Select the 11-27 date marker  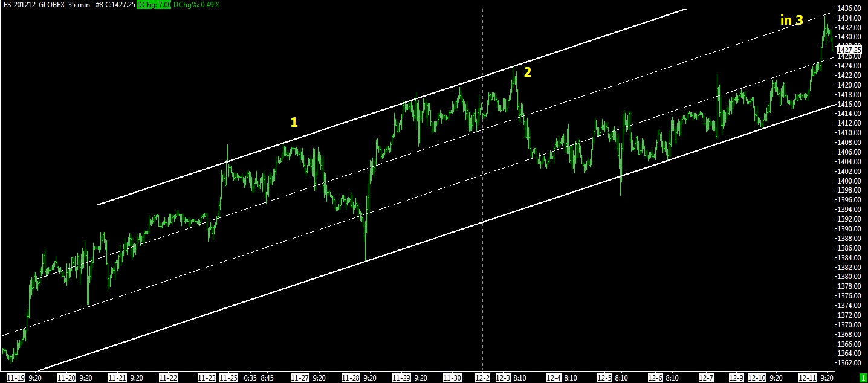300,378
